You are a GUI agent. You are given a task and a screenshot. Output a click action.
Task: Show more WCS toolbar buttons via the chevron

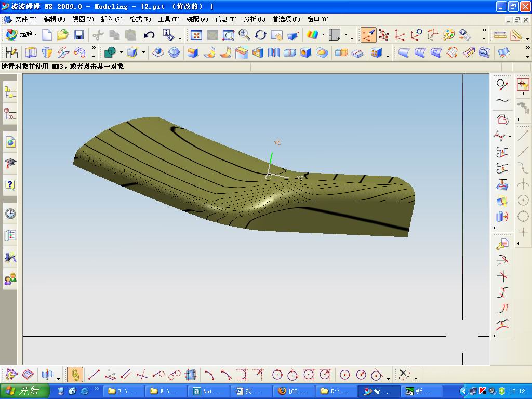click(x=484, y=30)
